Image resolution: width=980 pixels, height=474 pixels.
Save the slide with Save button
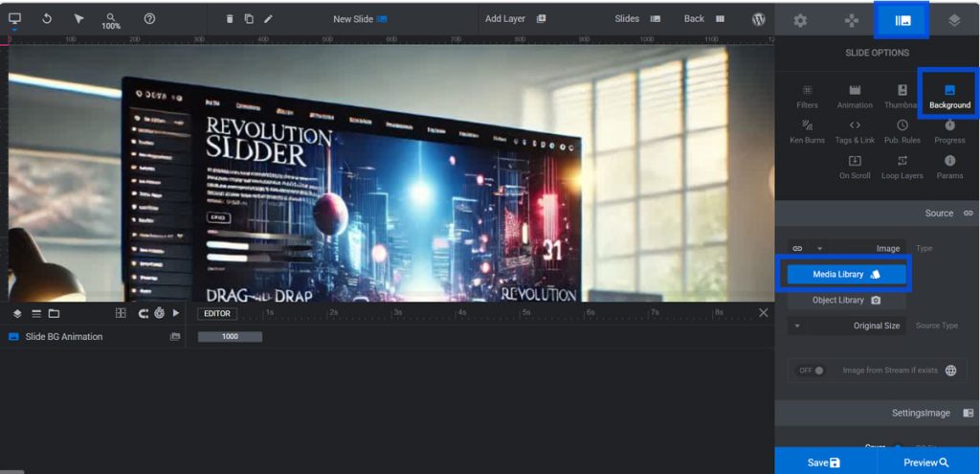(823, 462)
